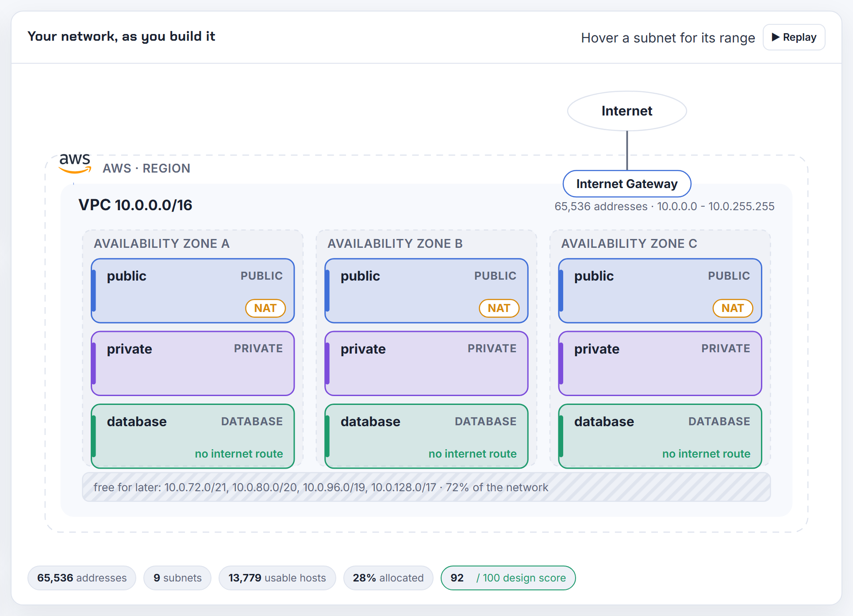Select the private subnet in Zone A
853x616 pixels.
193,363
